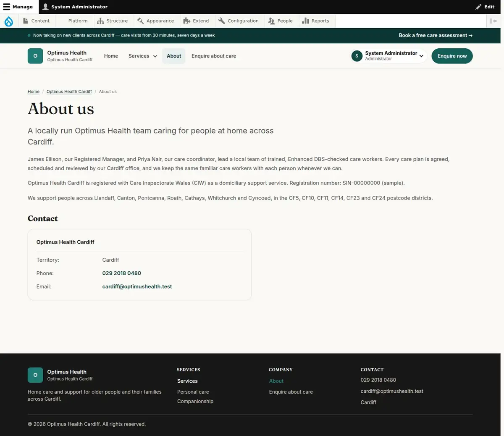Click the Territory value Cardiff in the card
This screenshot has width=504, height=436.
[111, 260]
